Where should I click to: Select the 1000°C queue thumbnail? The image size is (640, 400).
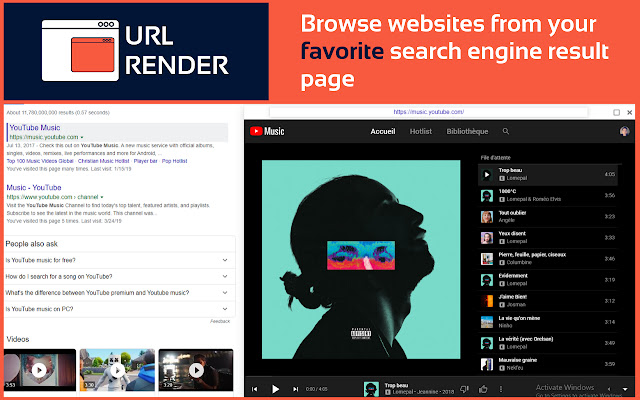tap(487, 196)
